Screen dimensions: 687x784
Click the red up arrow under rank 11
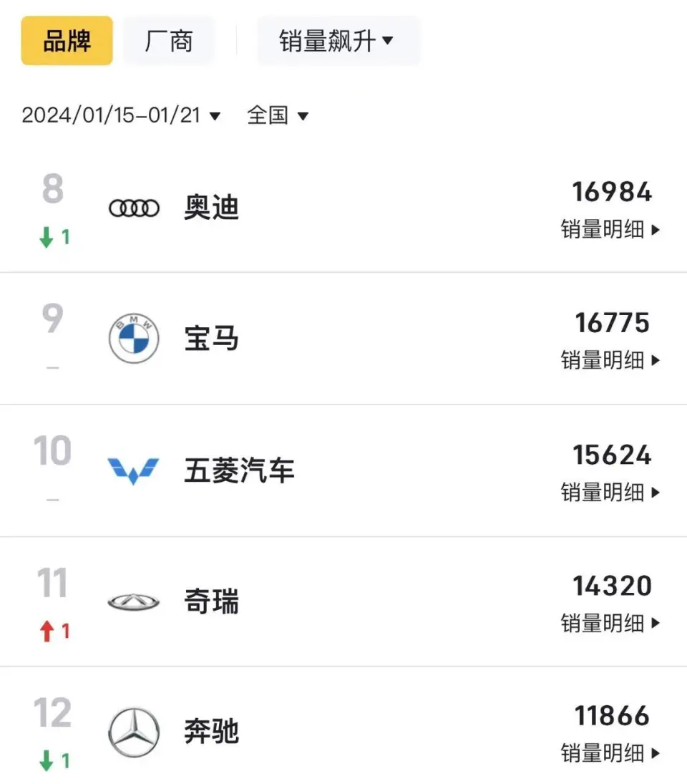click(47, 631)
